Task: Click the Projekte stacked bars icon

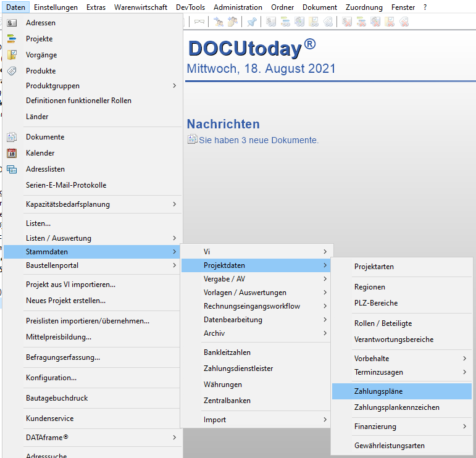Action: (x=12, y=39)
